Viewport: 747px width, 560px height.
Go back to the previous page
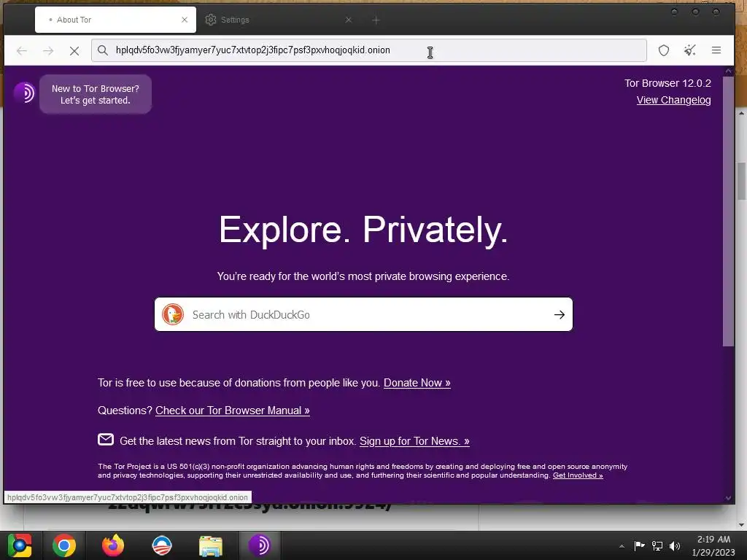click(x=22, y=50)
